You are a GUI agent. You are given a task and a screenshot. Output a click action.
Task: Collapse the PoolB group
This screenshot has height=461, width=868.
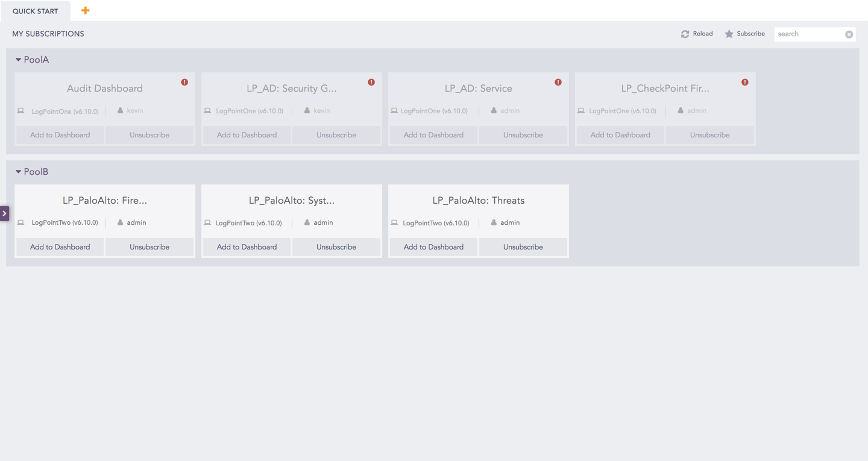pyautogui.click(x=19, y=171)
